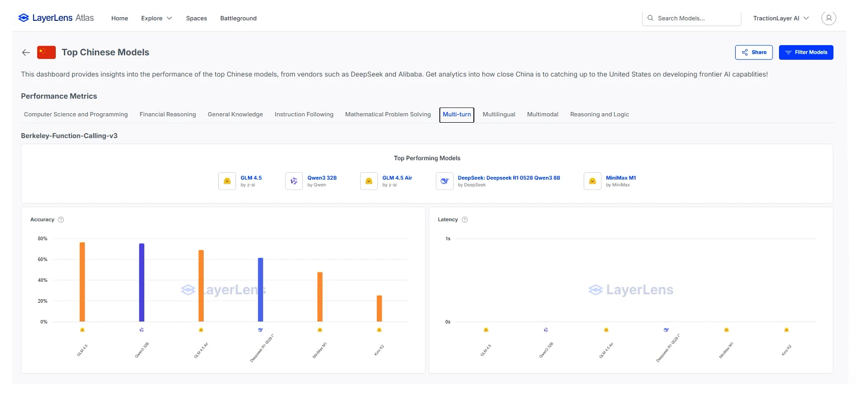Click the Latency help question-mark icon

coord(465,220)
